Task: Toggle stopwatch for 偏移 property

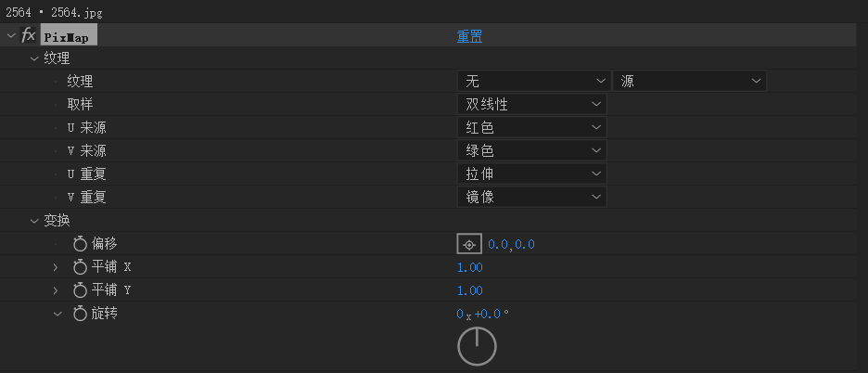Action: (80, 244)
